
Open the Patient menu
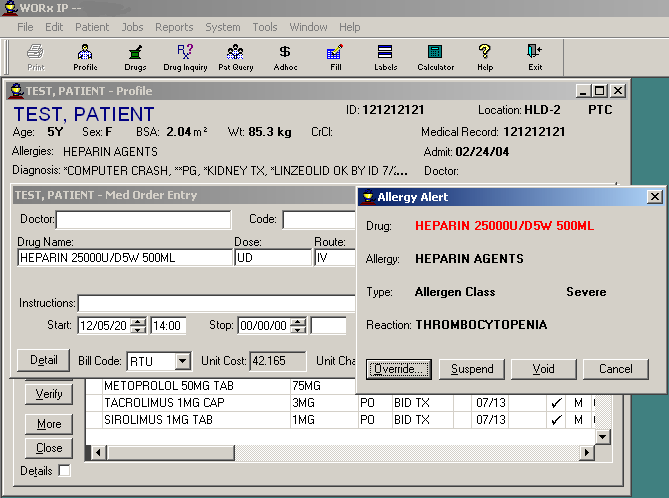click(92, 27)
